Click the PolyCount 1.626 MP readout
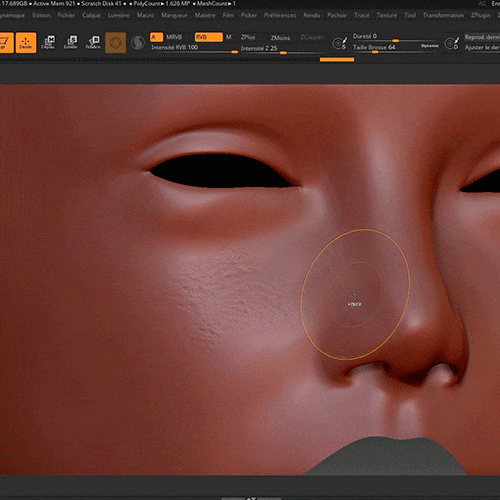 [161, 4]
